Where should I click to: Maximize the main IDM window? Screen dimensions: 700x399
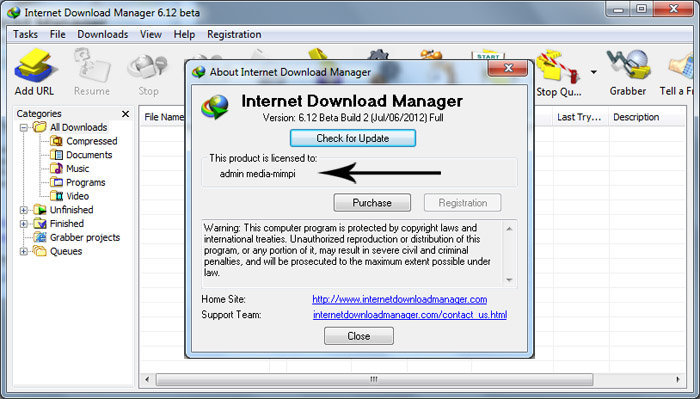[x=642, y=9]
